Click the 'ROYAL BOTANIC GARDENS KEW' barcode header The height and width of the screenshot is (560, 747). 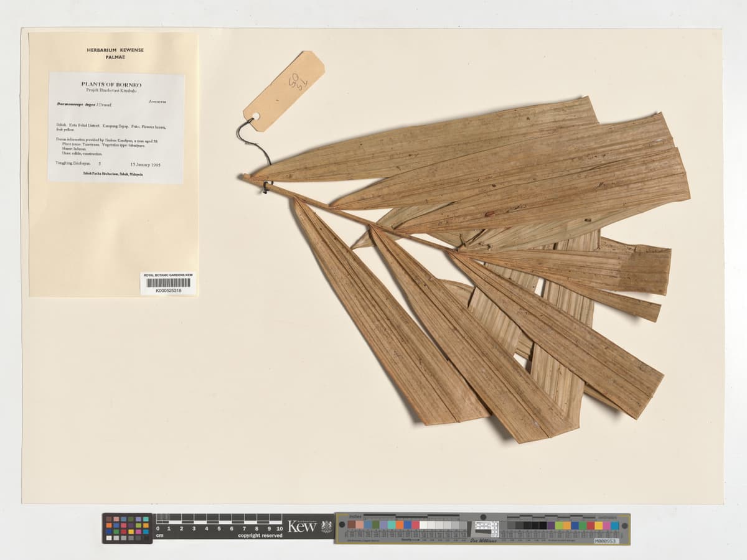168,275
